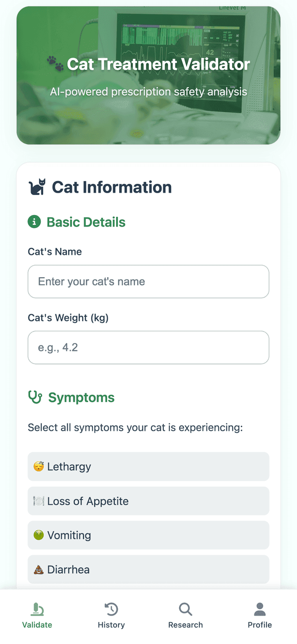Select the Diarrhea symptom button

coord(148,570)
